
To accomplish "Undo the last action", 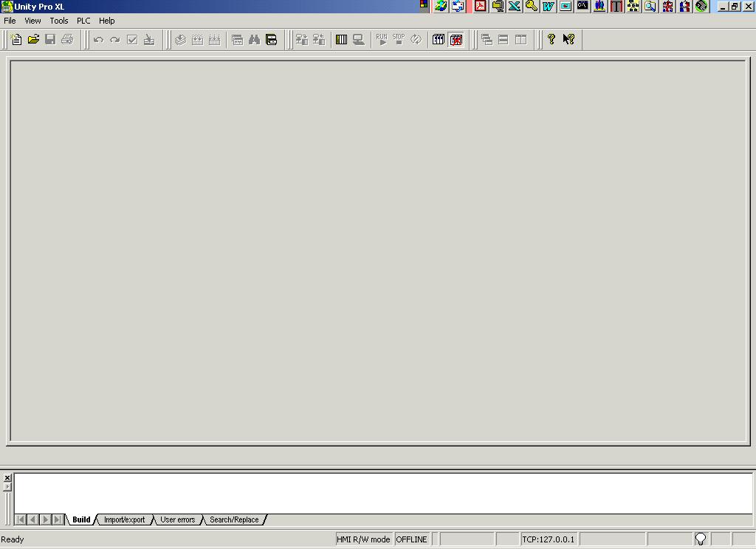I will [x=99, y=39].
